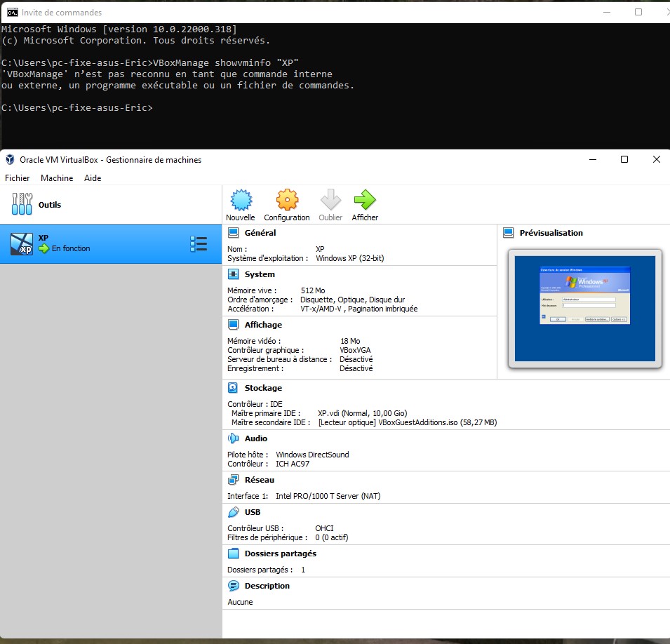The width and height of the screenshot is (670, 644).
Task: Open the Machine menu
Action: click(57, 178)
